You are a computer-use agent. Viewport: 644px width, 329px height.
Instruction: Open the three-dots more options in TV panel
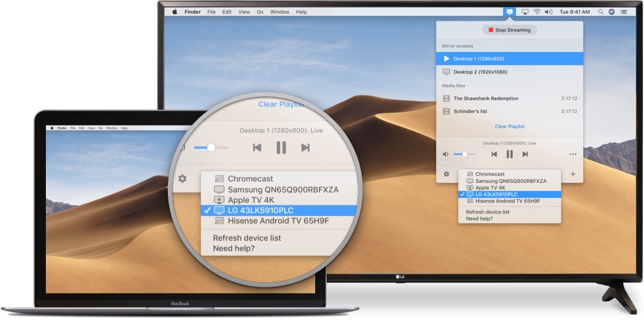573,154
